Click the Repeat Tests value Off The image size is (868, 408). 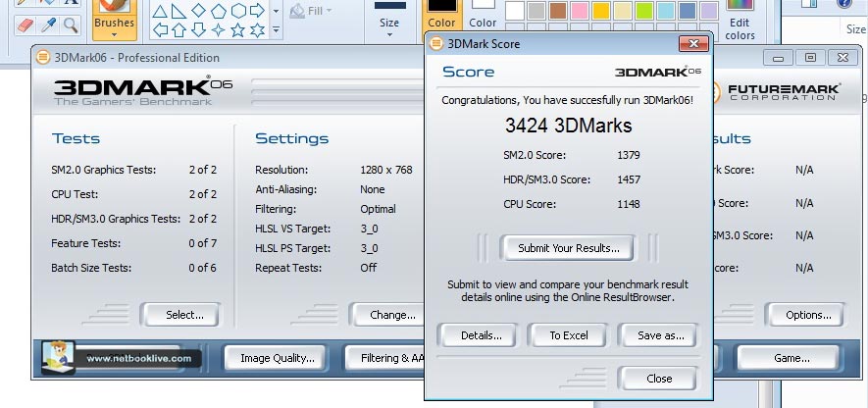click(x=369, y=268)
